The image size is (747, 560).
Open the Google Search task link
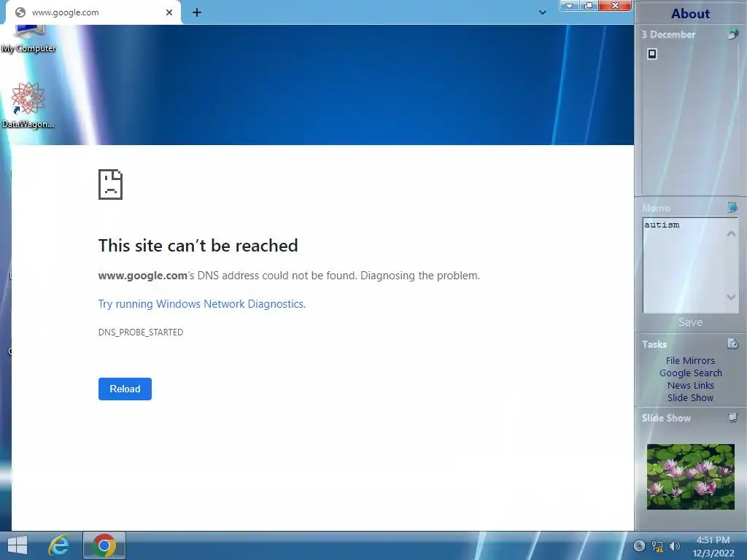pyautogui.click(x=690, y=373)
